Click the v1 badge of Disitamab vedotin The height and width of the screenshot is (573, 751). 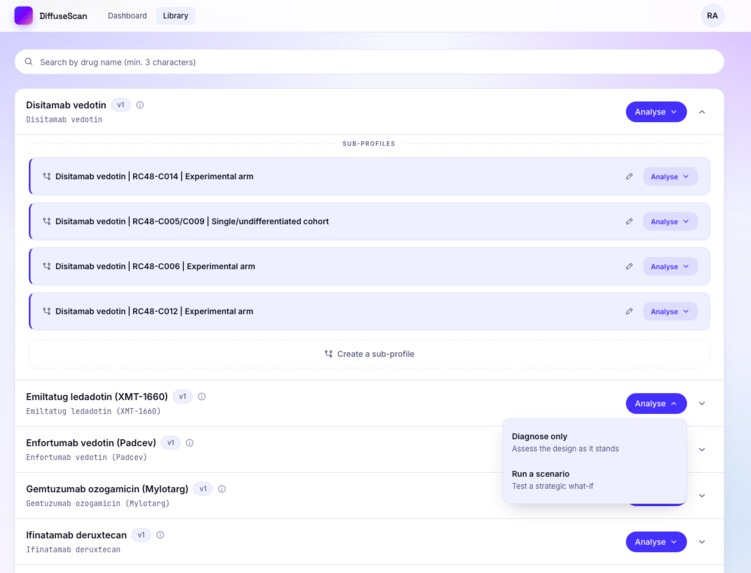point(121,105)
